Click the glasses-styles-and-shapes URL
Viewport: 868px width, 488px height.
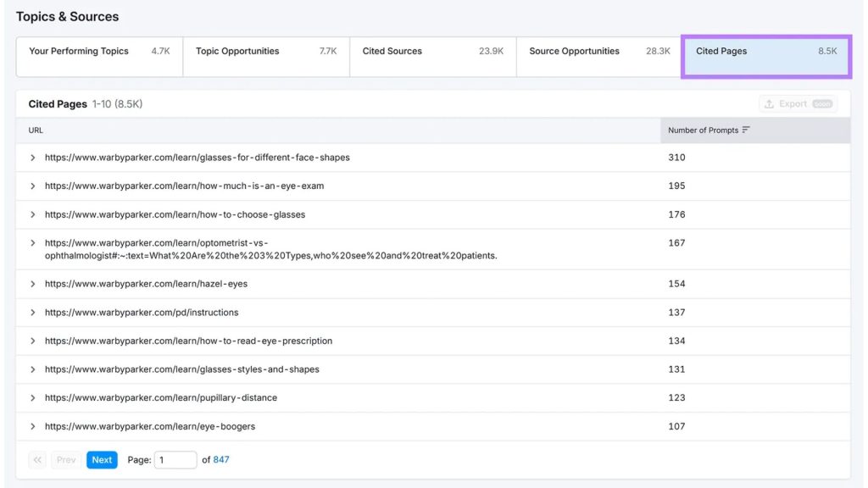pos(182,369)
